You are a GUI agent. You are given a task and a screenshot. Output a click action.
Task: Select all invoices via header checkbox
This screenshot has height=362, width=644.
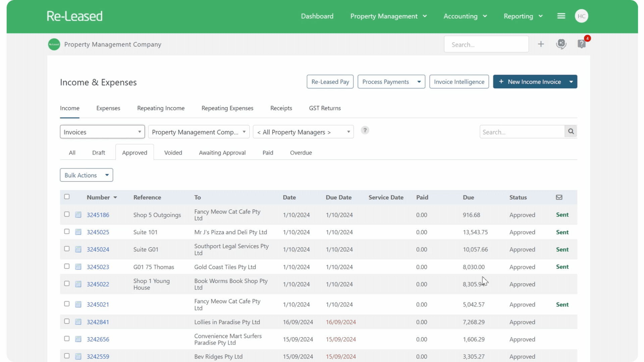tap(67, 197)
